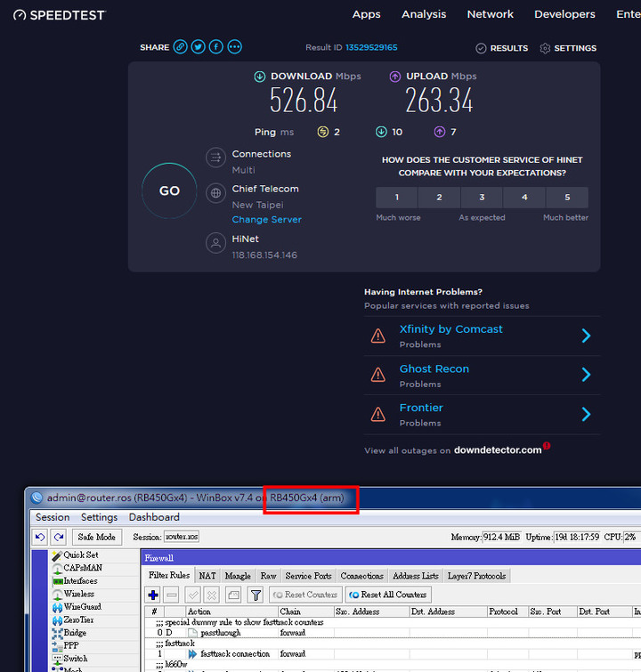Switch to Layer7 Protocols tab
Viewport: 641px width, 672px height.
(476, 576)
